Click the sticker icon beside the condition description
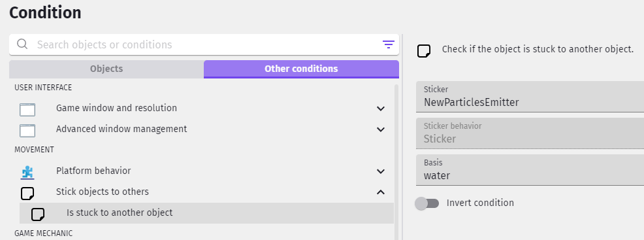The height and width of the screenshot is (240, 644). (424, 50)
